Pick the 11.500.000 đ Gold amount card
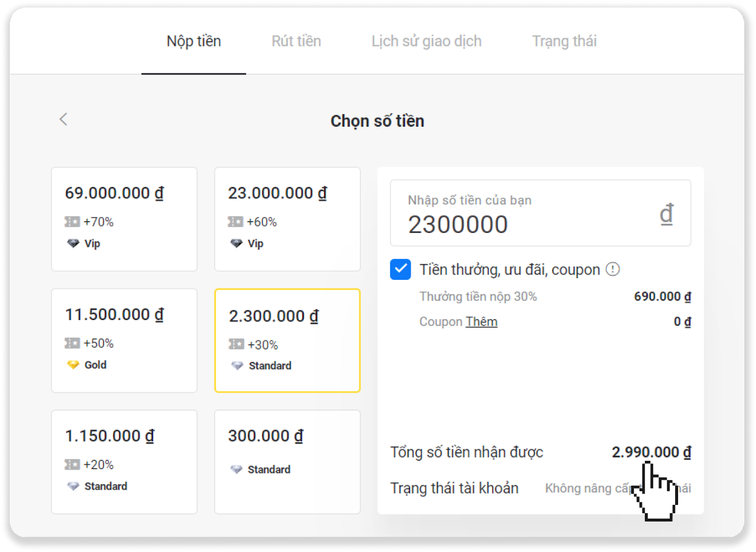756x552 pixels. pos(124,340)
